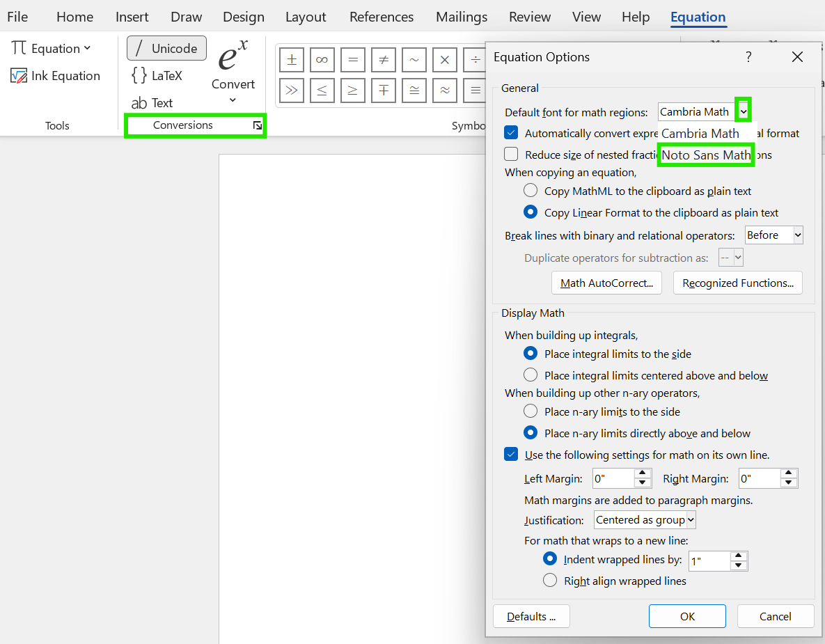The width and height of the screenshot is (825, 644).
Task: Open the Ink Equation tool
Action: pyautogui.click(x=55, y=75)
